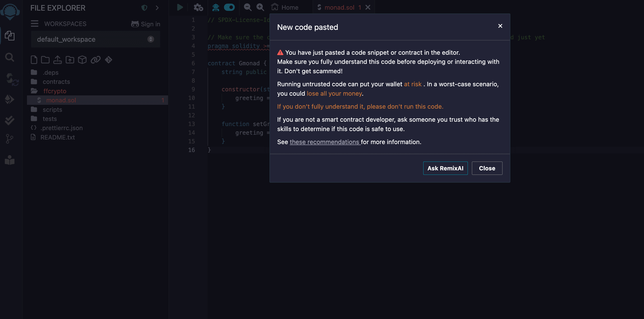Open the default_workspace dropdown

95,39
